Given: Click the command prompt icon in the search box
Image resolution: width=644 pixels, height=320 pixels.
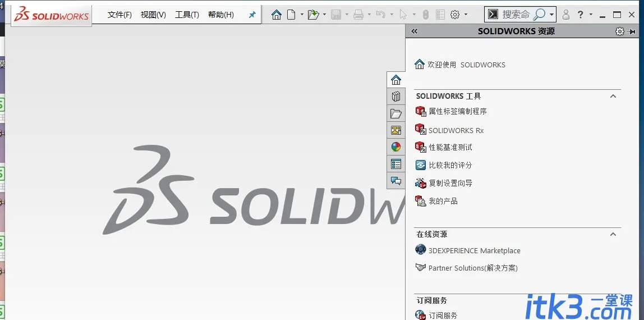Looking at the screenshot, I should [493, 15].
